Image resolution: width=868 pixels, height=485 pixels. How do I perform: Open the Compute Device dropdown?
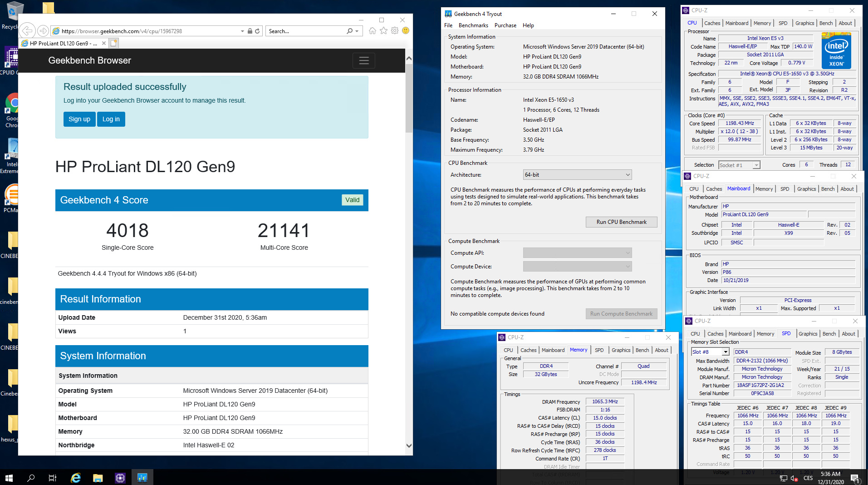[x=577, y=267]
